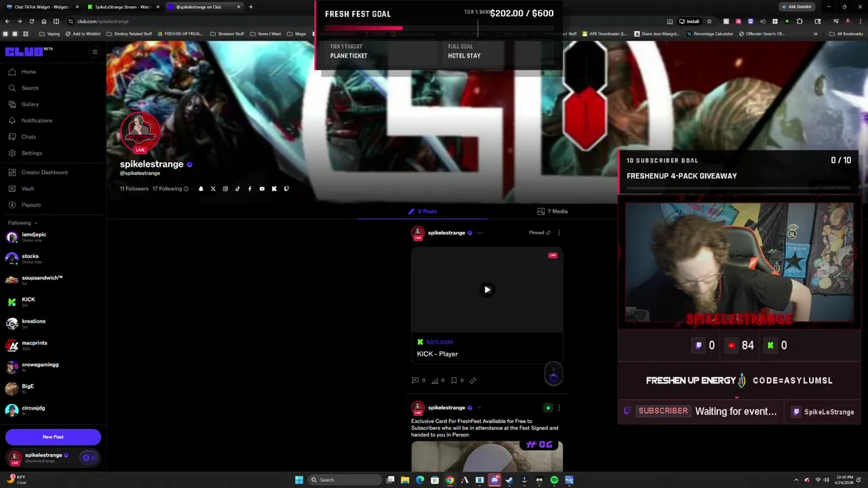Open Settings in Club sidebar

(25, 153)
